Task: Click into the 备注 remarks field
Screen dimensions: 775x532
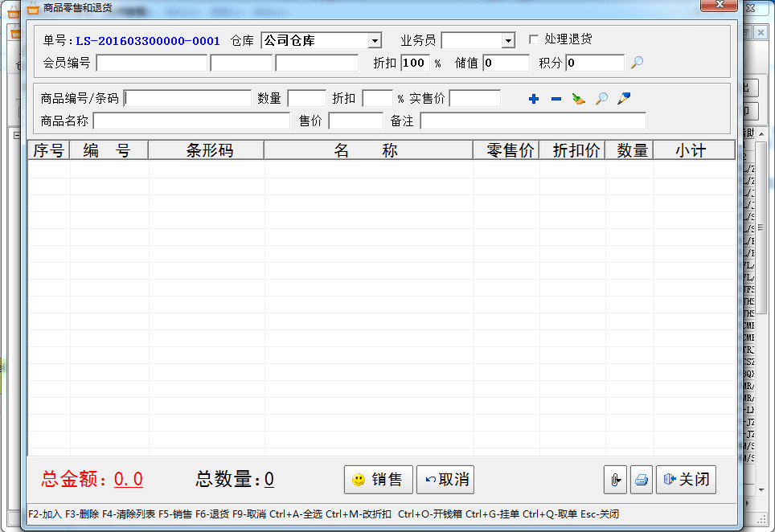Action: click(532, 121)
